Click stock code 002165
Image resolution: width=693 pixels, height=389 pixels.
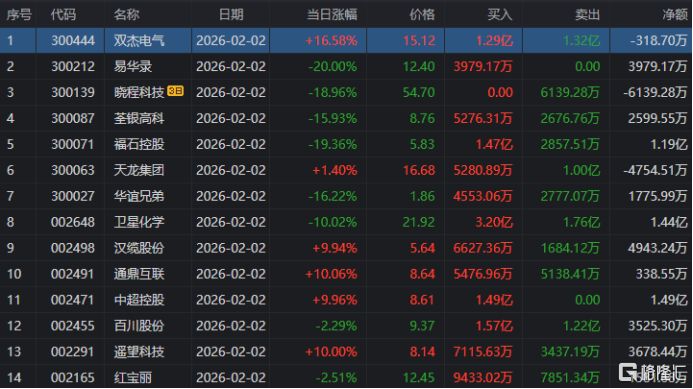click(x=72, y=378)
